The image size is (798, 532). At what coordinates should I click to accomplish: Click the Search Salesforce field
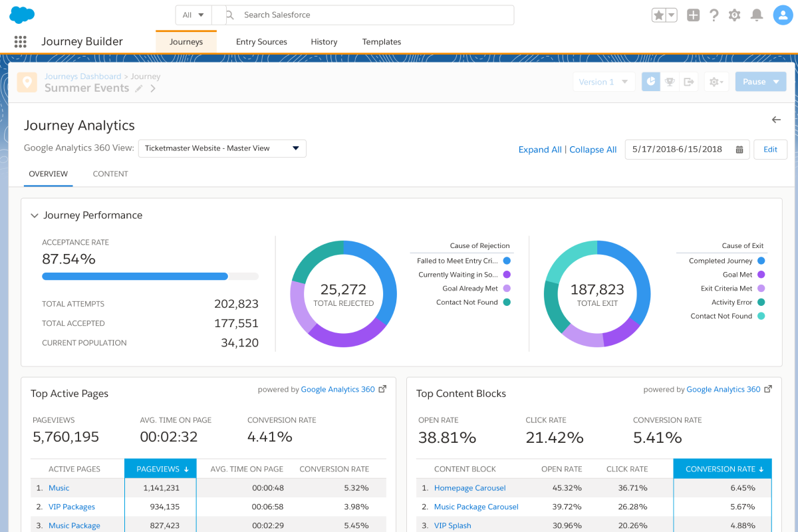371,15
